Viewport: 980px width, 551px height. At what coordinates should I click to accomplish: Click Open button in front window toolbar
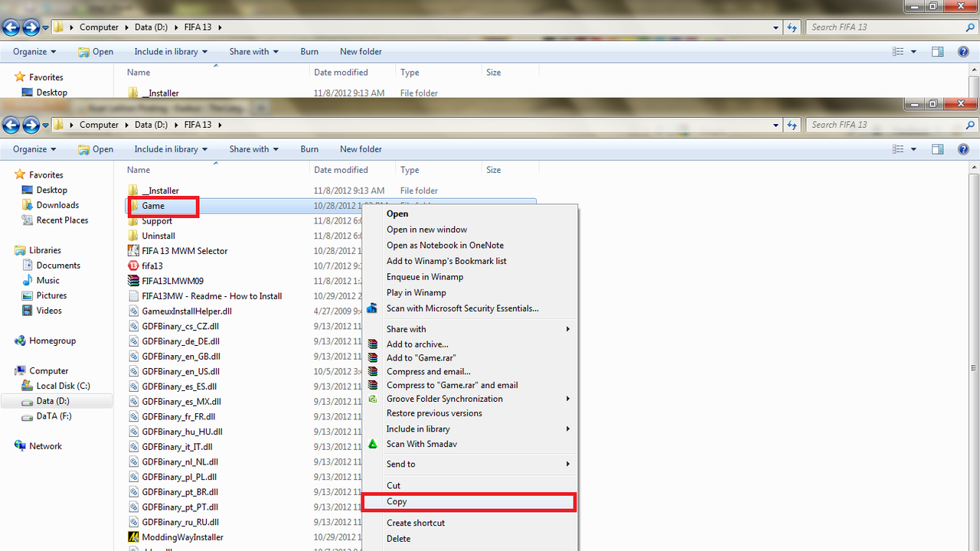tap(96, 149)
